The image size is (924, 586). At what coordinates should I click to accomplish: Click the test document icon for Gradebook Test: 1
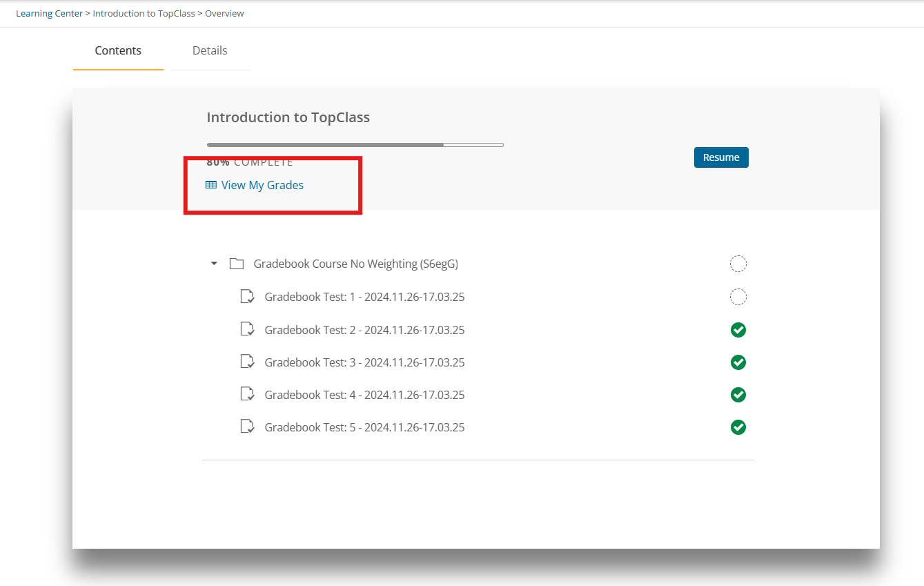point(247,297)
